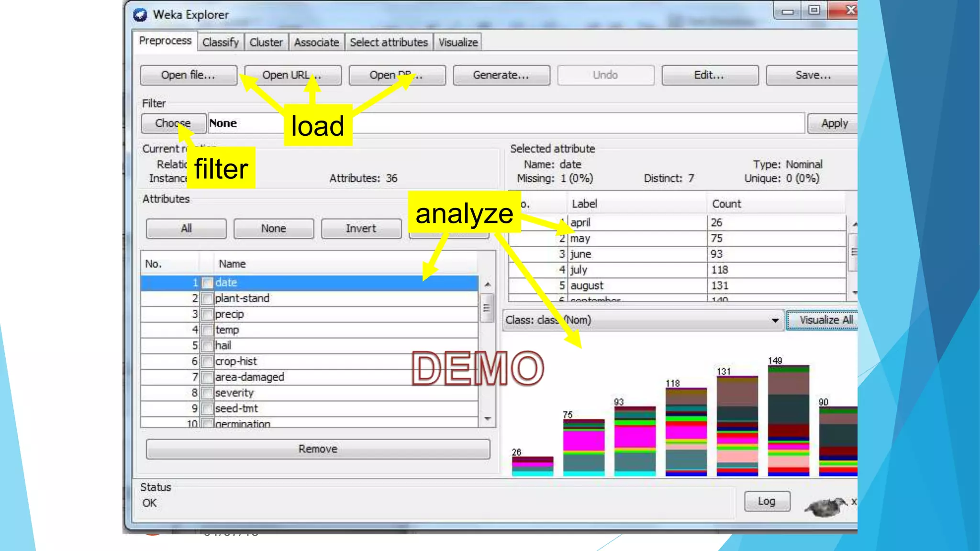980x551 pixels.
Task: Tick the checkbox for hail
Action: point(207,346)
